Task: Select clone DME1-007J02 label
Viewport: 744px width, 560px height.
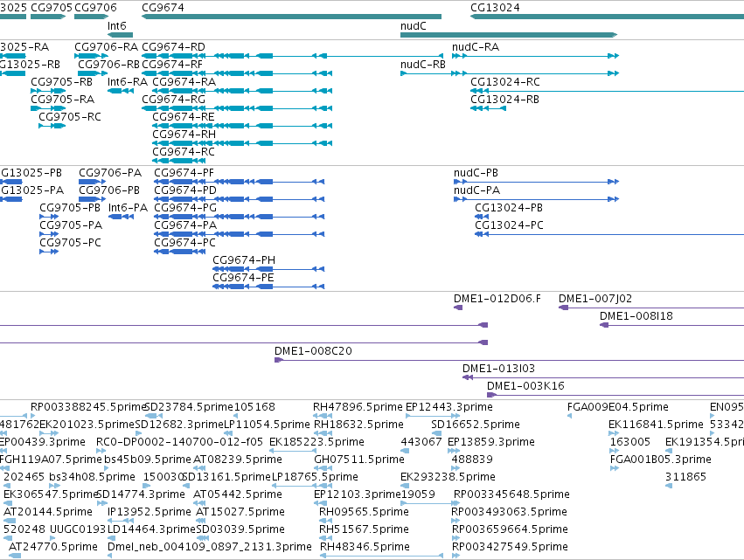Action: pos(595,299)
